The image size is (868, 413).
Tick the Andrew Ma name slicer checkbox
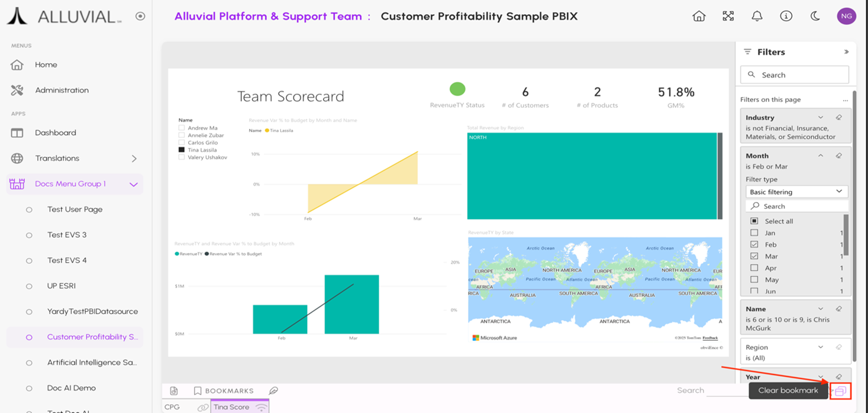(x=182, y=128)
